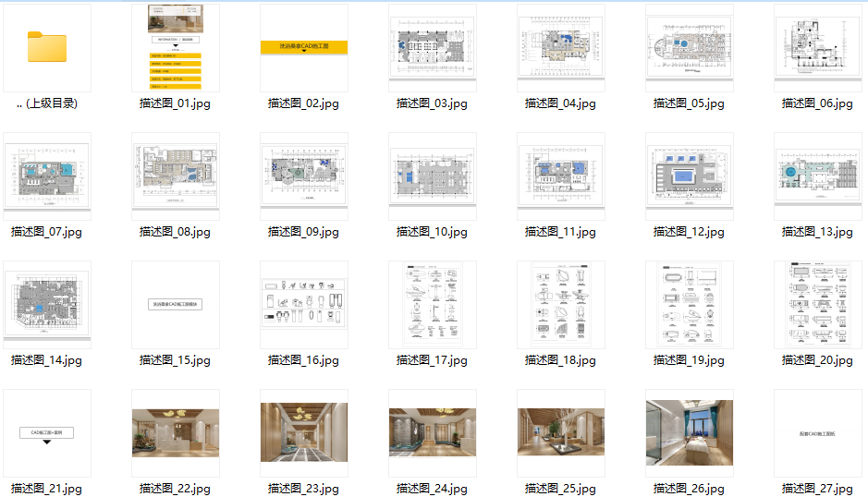Click the 描述图_18.jpg CAD blocks thumbnail
This screenshot has width=868, height=497.
tap(561, 305)
